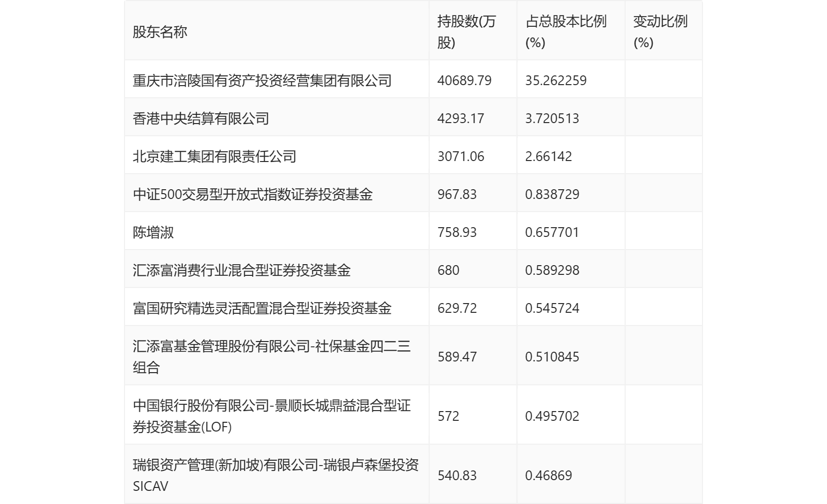The image size is (827, 504).
Task: Select 重庆市涪陵国有资产投资经营集团有限公司 shareholder name
Action: point(262,80)
